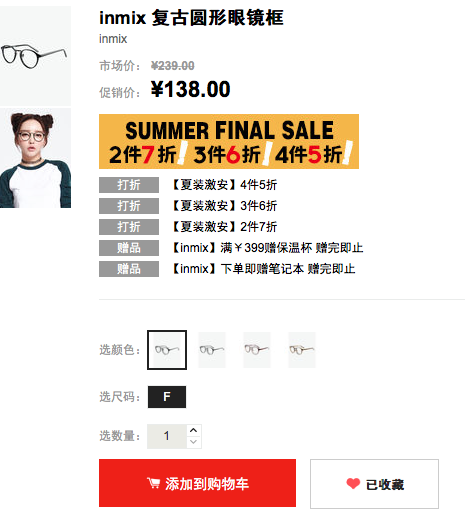Increase quantity with the up arrow

194,430
